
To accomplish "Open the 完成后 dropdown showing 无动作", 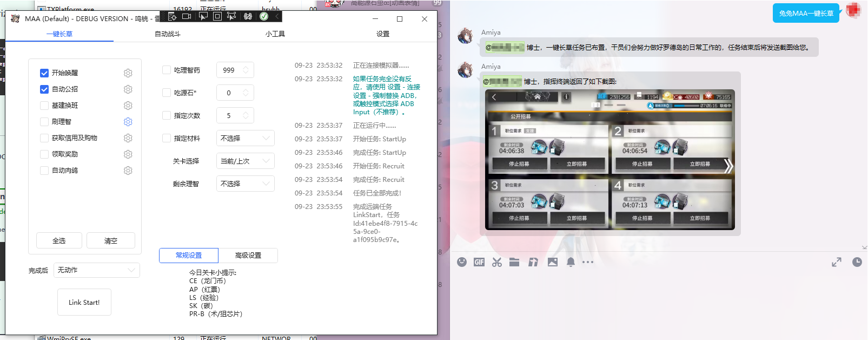I will pos(97,270).
